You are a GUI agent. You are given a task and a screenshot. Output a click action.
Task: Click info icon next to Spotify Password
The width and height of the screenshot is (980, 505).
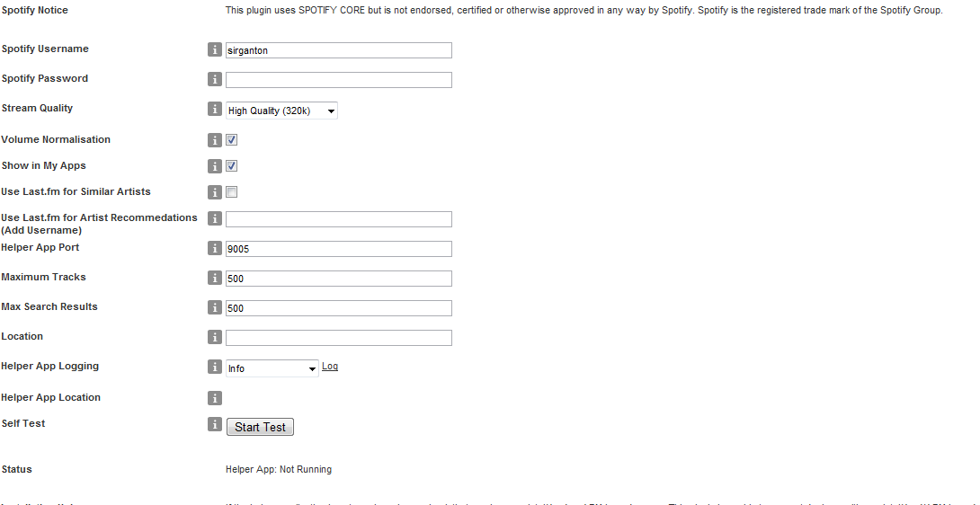(x=215, y=80)
